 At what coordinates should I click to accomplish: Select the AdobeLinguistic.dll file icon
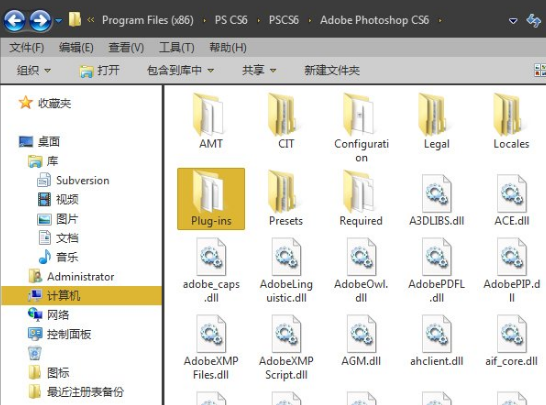(286, 257)
